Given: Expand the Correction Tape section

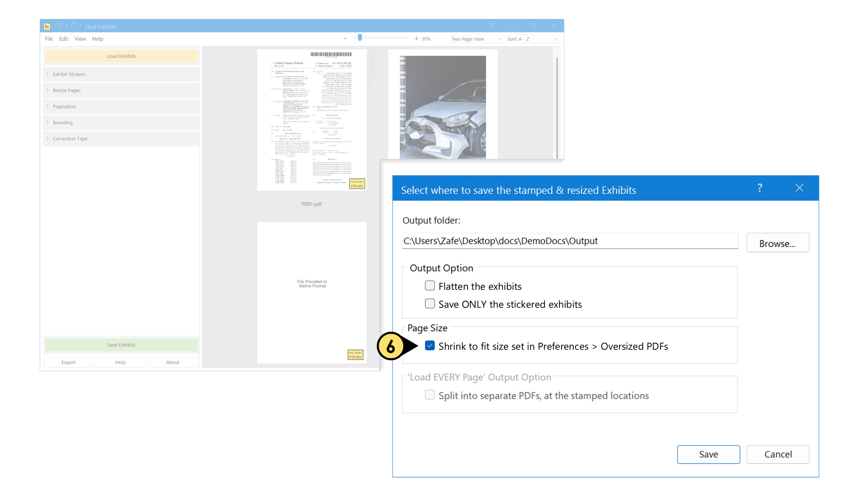Looking at the screenshot, I should point(70,139).
